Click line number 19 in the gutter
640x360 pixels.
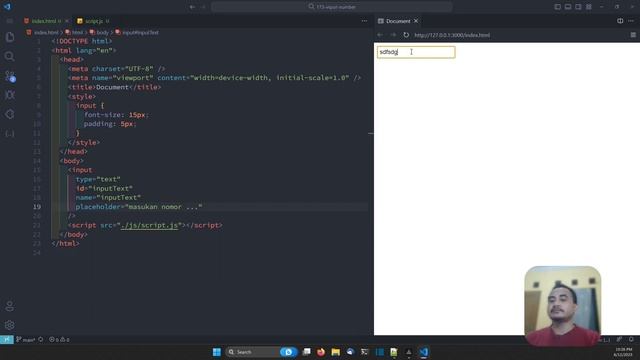37,207
